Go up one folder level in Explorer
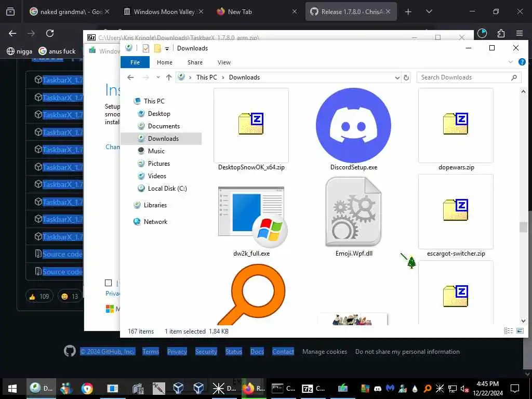The width and height of the screenshot is (532, 399). (169, 77)
